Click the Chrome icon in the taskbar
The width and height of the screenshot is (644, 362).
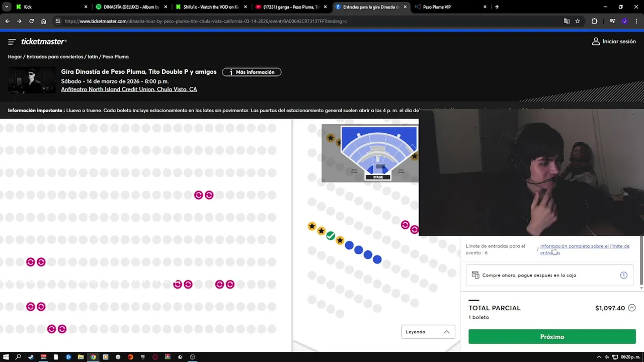(x=93, y=357)
